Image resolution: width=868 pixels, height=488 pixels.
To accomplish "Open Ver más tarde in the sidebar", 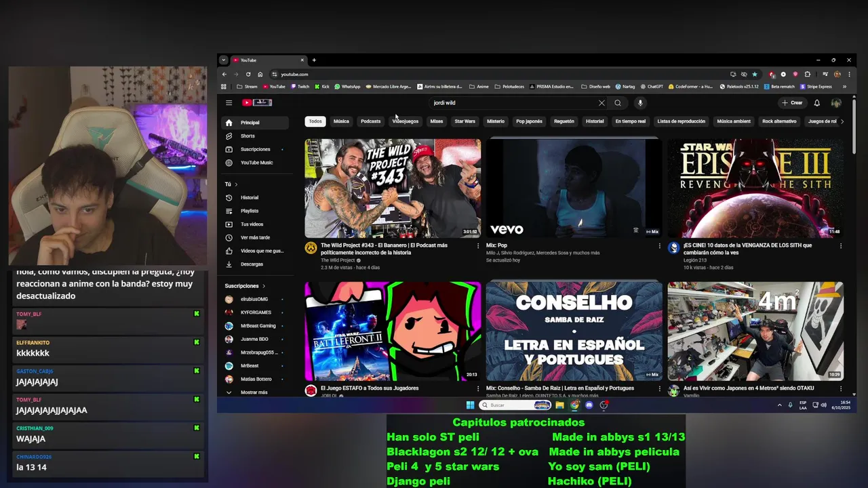I will [x=255, y=237].
